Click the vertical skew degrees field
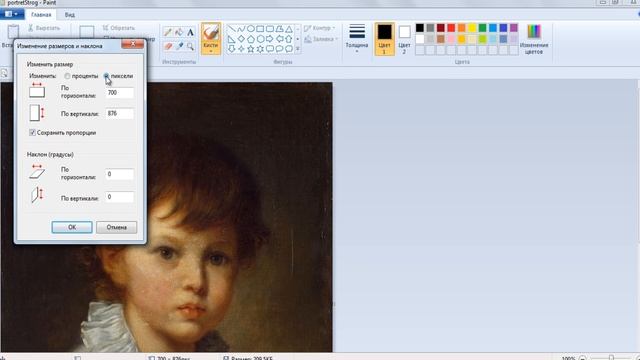The image size is (640, 360). point(120,197)
